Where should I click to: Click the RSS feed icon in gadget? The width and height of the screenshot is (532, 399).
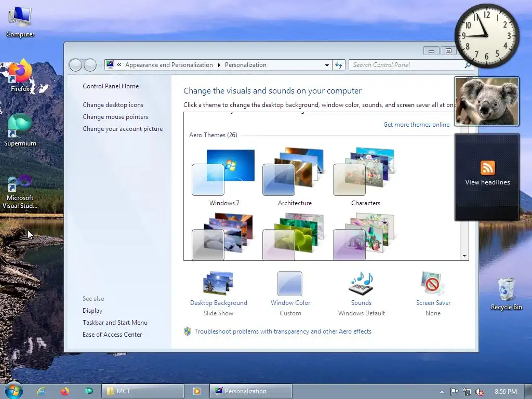487,168
